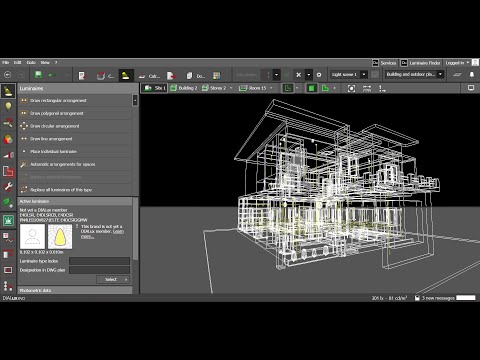Open the File menu
This screenshot has width=480, height=360.
tap(6, 62)
